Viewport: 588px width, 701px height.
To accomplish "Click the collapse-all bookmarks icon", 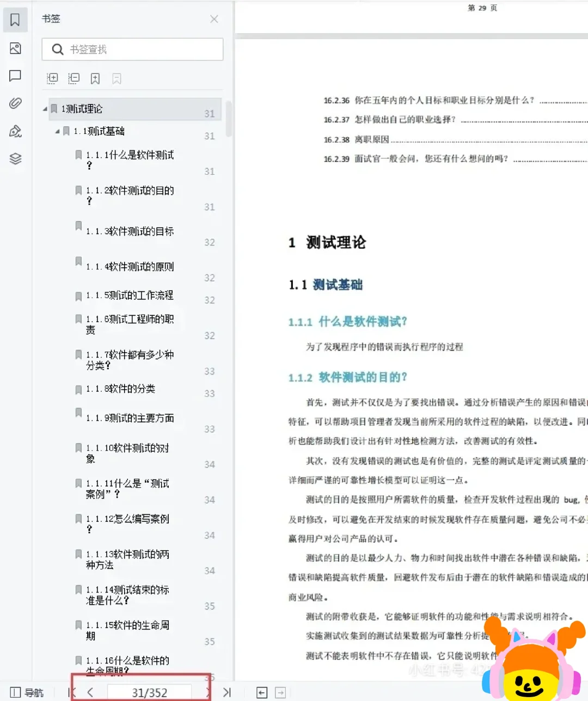I will (73, 78).
